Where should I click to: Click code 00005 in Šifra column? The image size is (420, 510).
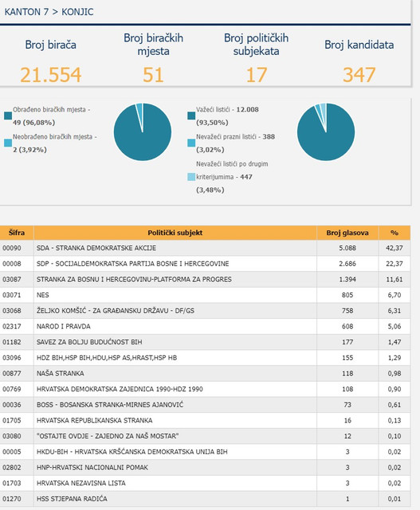pyautogui.click(x=12, y=452)
